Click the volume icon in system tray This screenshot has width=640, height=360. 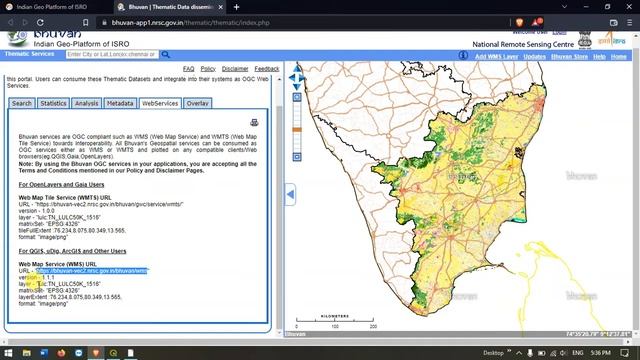[x=563, y=353]
